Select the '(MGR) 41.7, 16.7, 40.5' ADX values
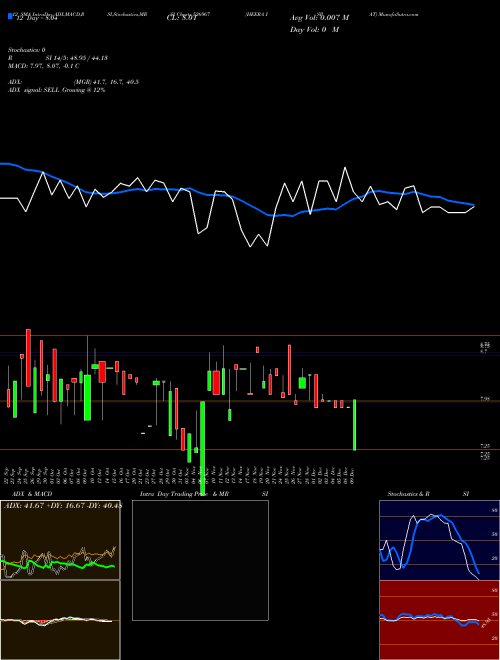The image size is (500, 660). (x=106, y=82)
